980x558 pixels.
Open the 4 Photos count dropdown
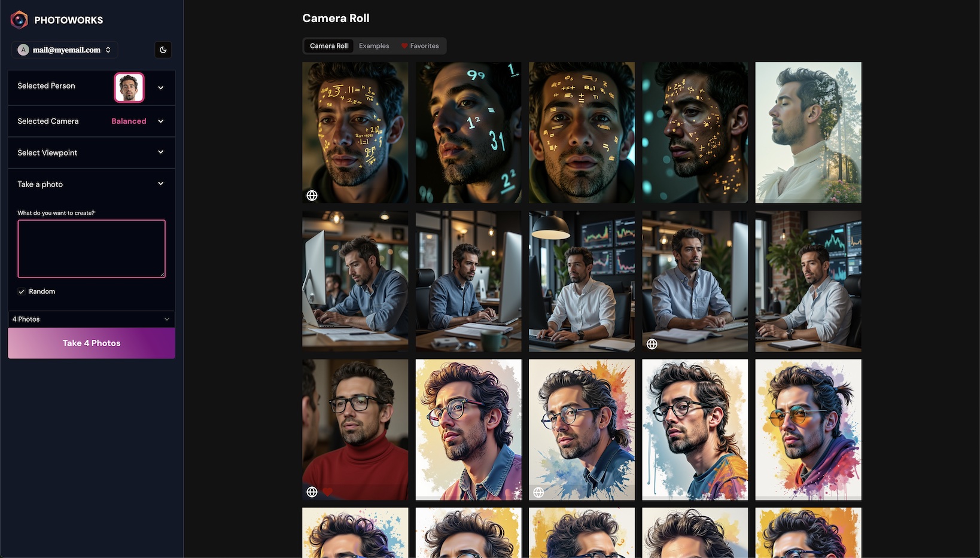coord(92,319)
